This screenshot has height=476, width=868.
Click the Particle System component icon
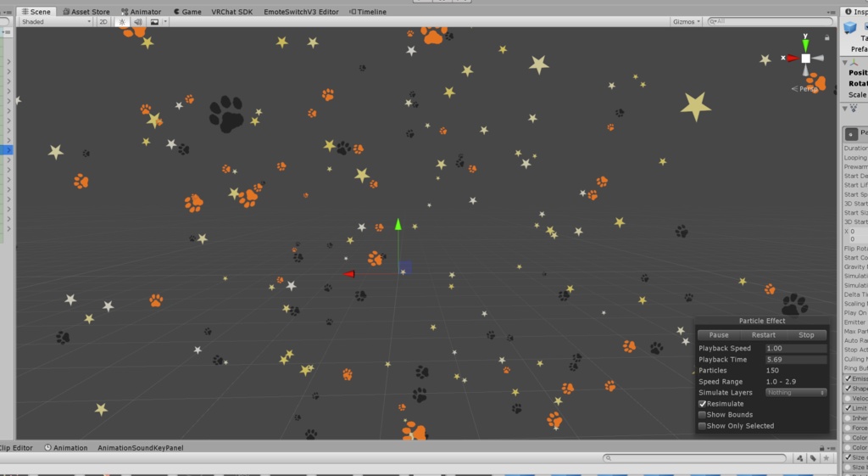click(854, 108)
